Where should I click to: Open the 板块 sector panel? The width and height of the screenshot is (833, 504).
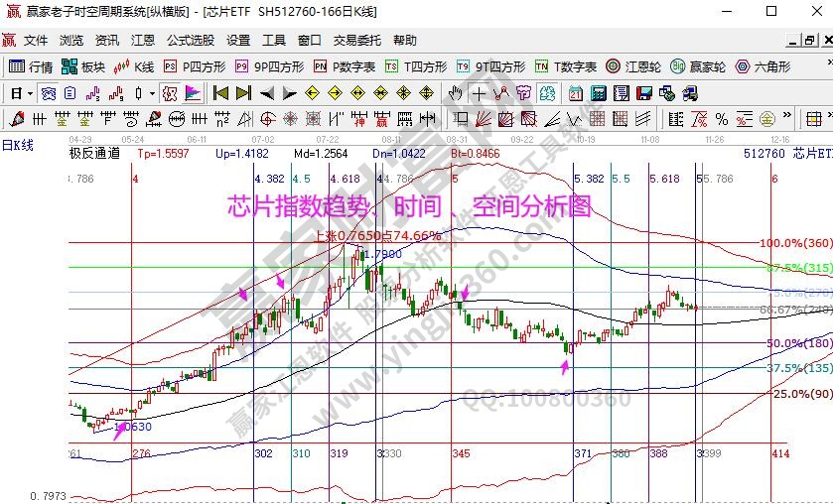pos(83,66)
